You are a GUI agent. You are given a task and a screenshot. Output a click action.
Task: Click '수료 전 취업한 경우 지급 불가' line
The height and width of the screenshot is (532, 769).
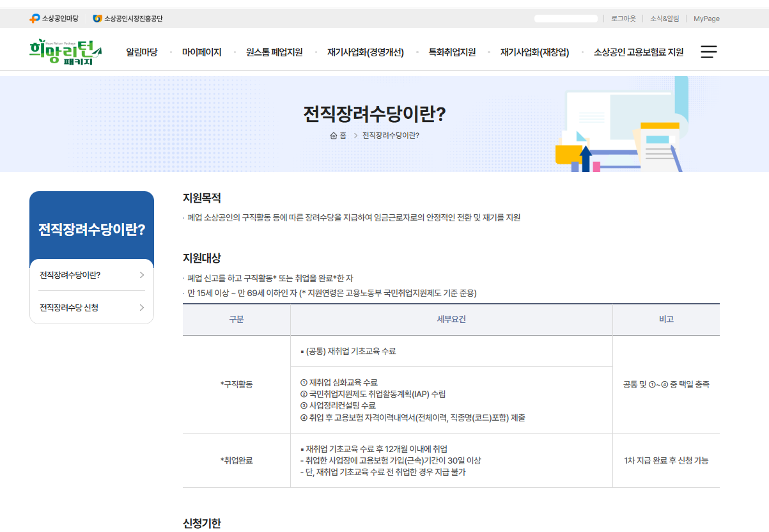click(382, 473)
